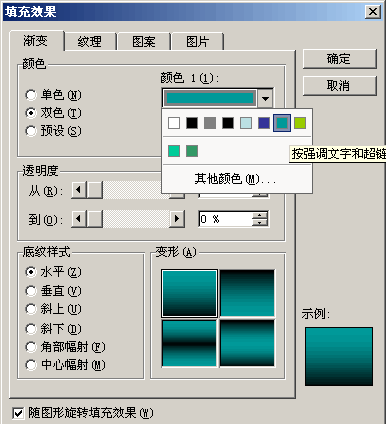Click the 从(R) transparency slider thumb
The width and height of the screenshot is (386, 424).
point(95,190)
